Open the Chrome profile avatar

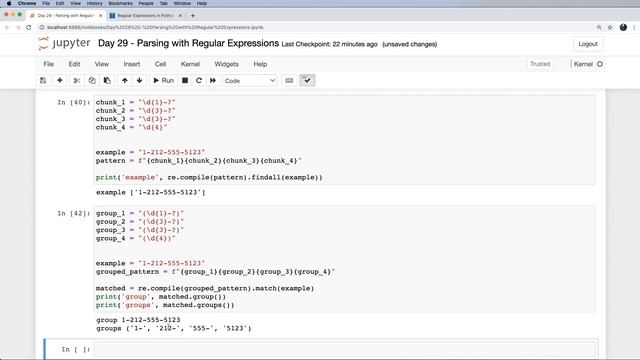(623, 27)
